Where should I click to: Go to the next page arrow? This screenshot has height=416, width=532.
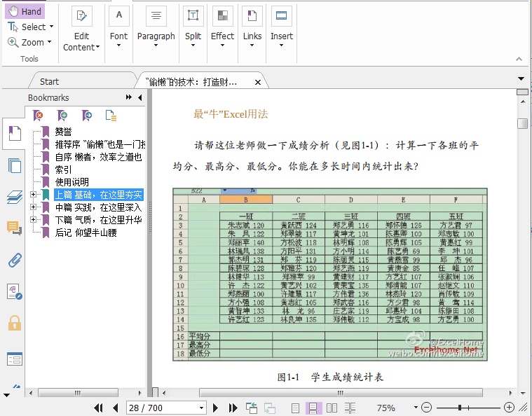(x=216, y=408)
